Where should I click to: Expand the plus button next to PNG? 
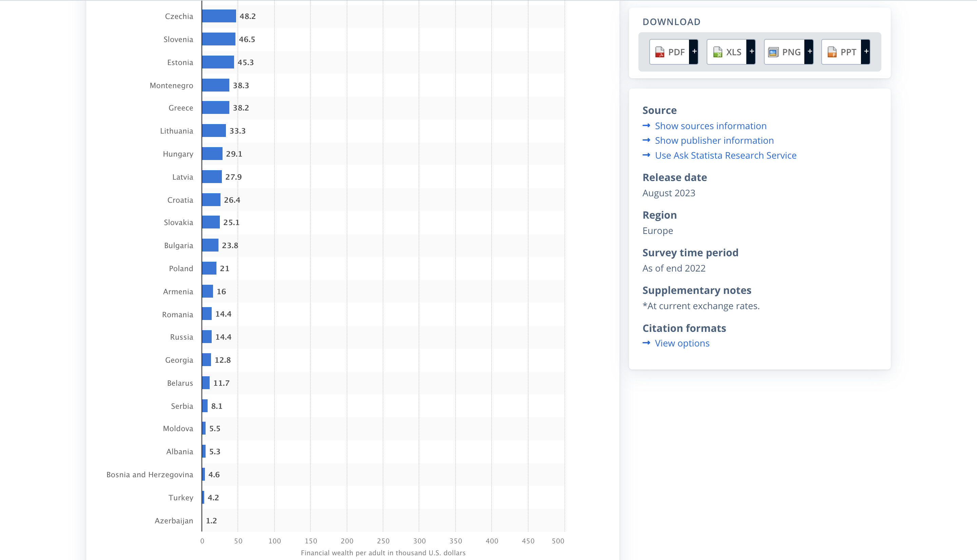pos(810,52)
